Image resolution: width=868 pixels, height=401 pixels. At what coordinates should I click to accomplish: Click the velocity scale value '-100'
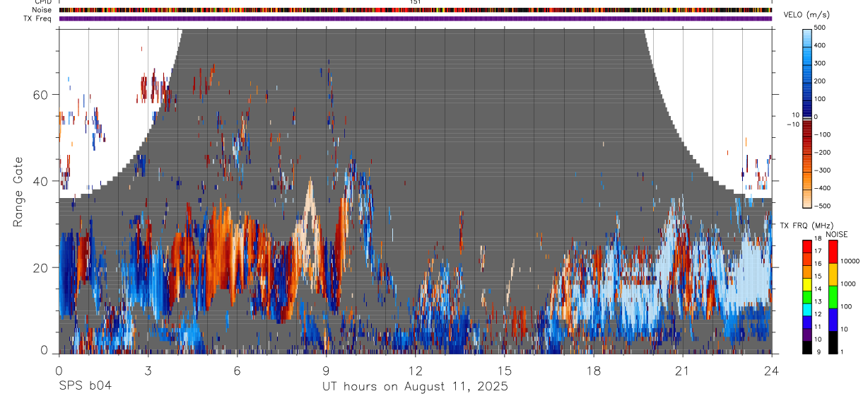coord(822,134)
